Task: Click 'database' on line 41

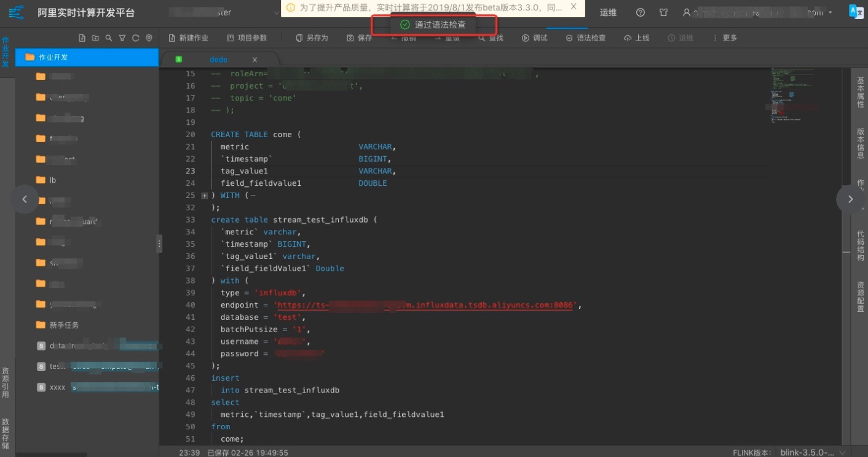Action: 240,317
